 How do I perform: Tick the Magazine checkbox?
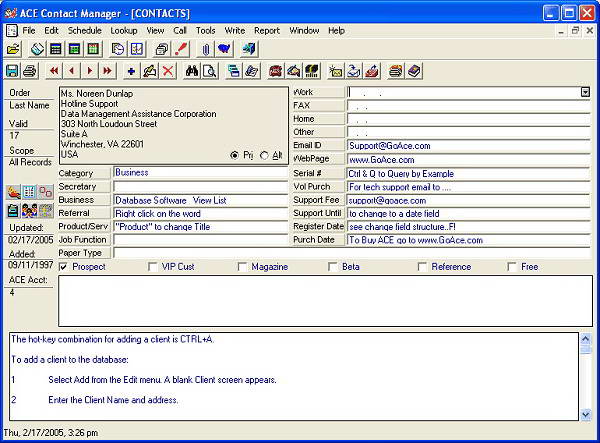(243, 267)
